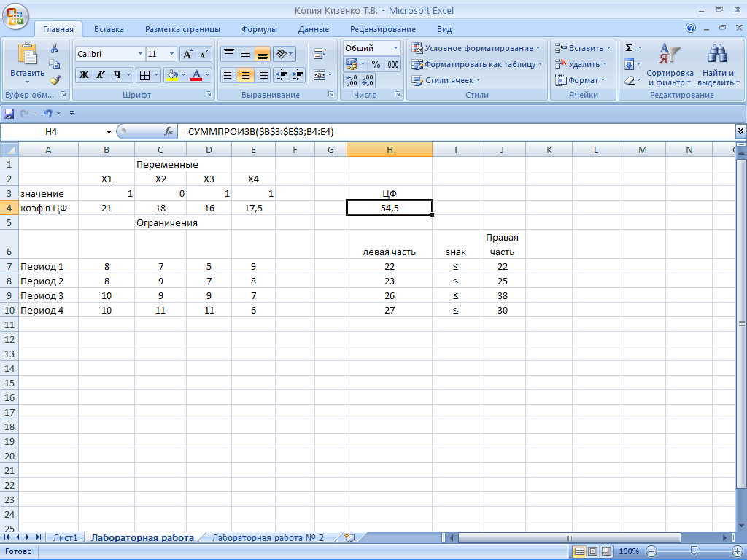Screen dimensions: 747x560
Task: Click the Fill down icon
Action: (630, 64)
